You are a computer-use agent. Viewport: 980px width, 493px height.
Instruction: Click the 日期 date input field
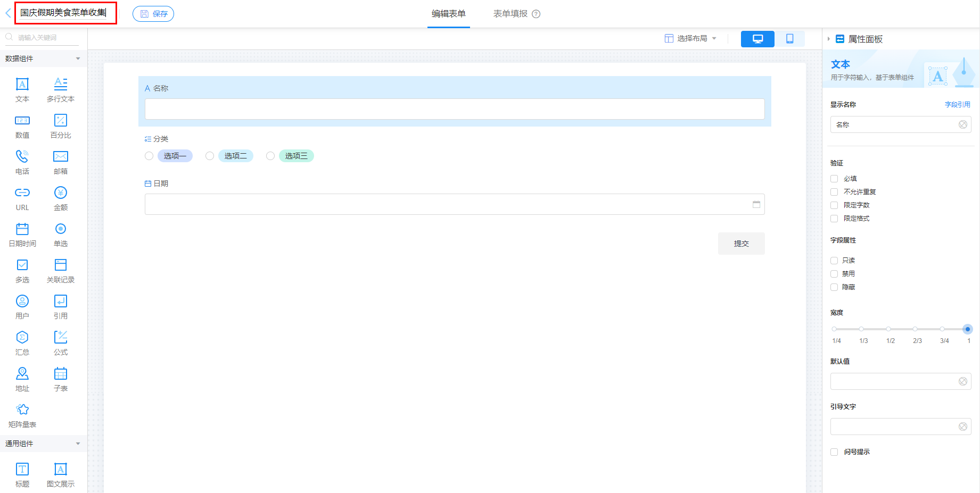[x=455, y=204]
